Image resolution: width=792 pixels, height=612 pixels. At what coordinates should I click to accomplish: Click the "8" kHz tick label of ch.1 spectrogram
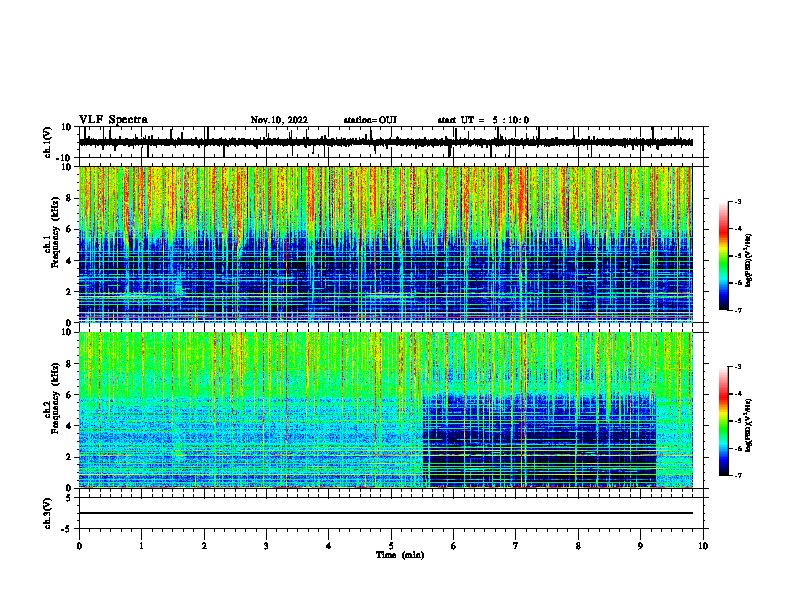[69, 198]
